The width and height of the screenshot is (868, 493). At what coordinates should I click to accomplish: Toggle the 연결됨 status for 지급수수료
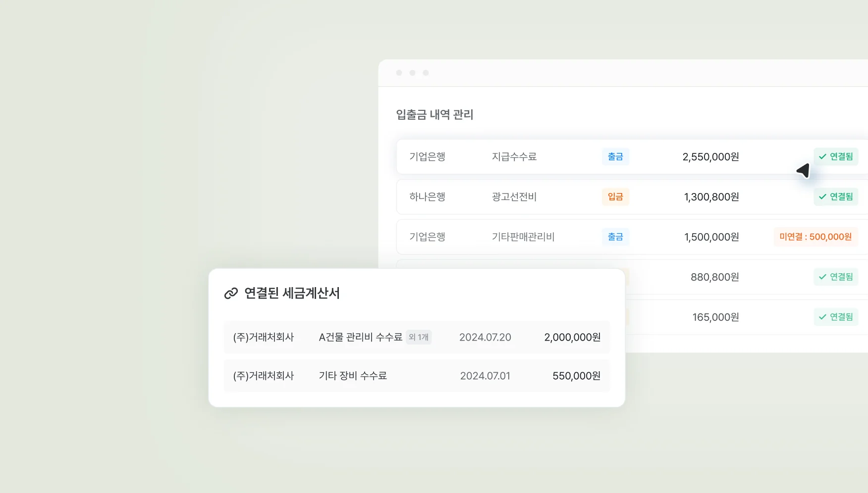pyautogui.click(x=836, y=156)
